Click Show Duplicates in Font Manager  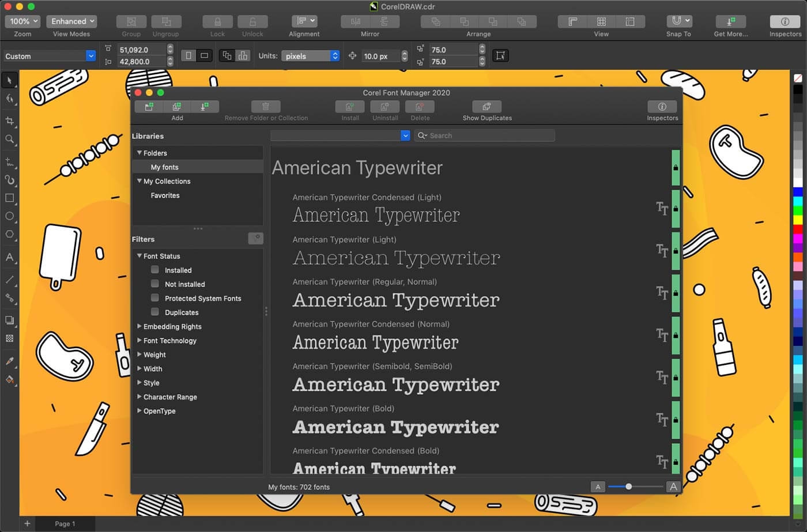[x=487, y=107]
